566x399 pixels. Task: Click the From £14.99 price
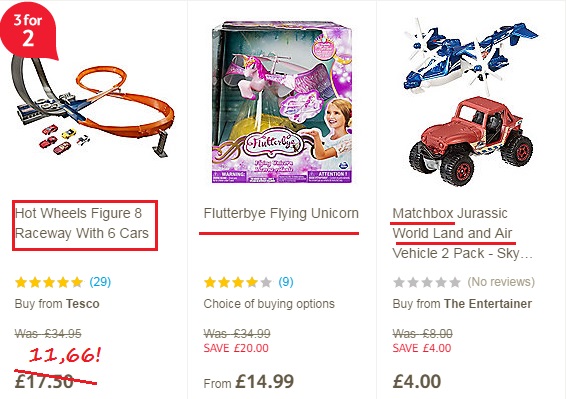[x=249, y=382]
